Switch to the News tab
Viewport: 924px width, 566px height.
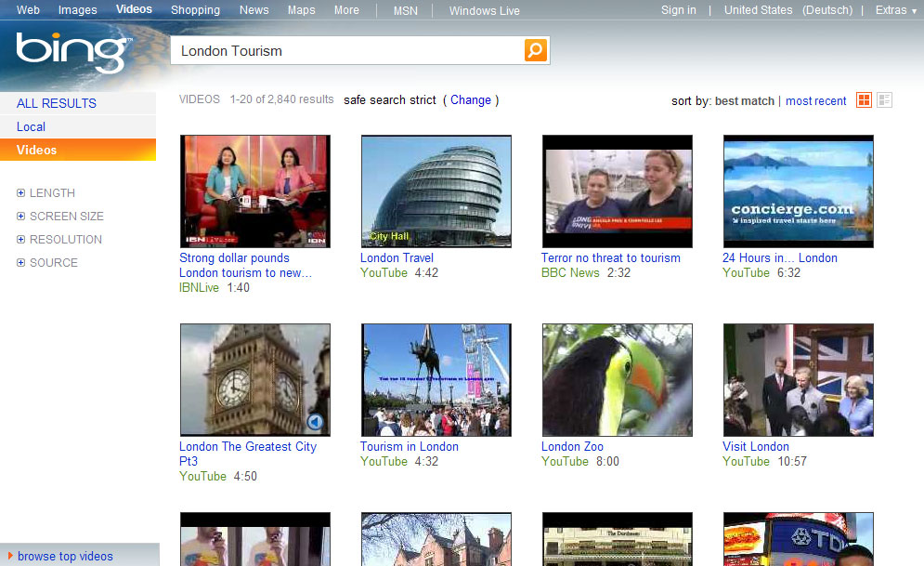(254, 10)
